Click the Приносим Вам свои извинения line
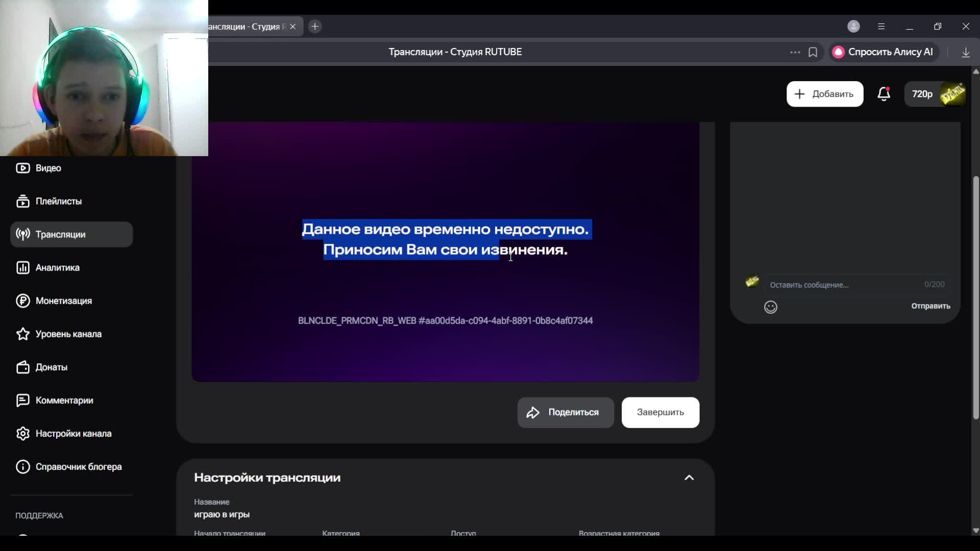This screenshot has width=980, height=551. pyautogui.click(x=446, y=250)
